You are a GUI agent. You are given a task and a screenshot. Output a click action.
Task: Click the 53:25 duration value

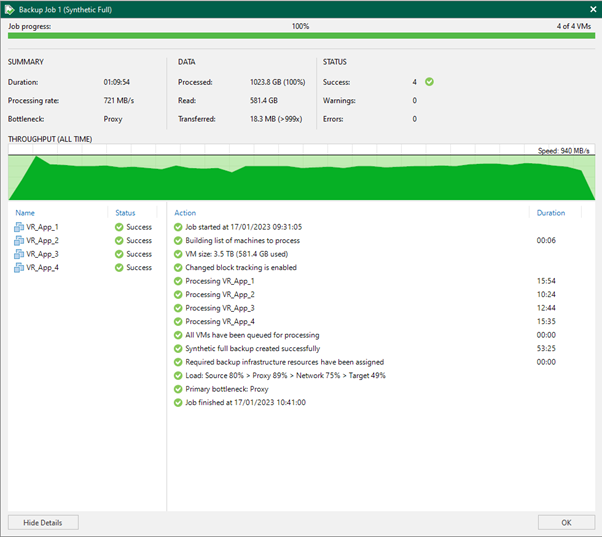click(x=546, y=349)
